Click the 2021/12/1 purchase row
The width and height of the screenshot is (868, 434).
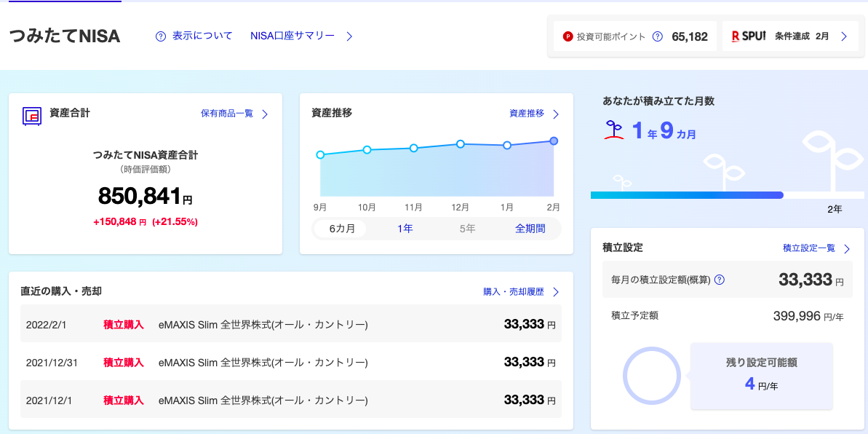290,400
